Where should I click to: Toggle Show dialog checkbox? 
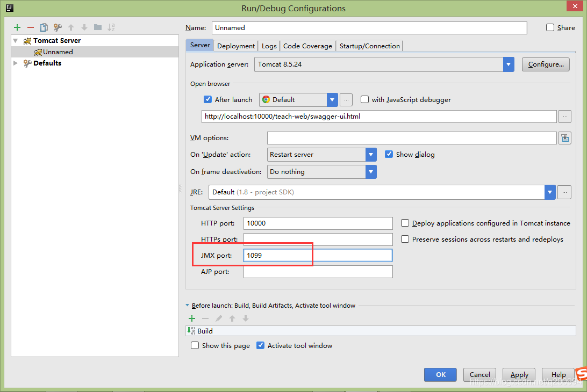tap(389, 154)
